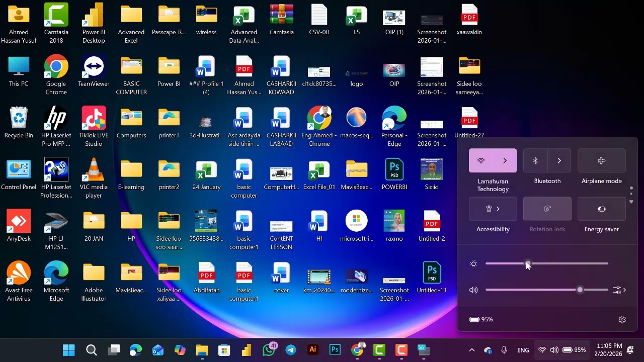
Task: Open quick settings gear icon
Action: (x=622, y=320)
